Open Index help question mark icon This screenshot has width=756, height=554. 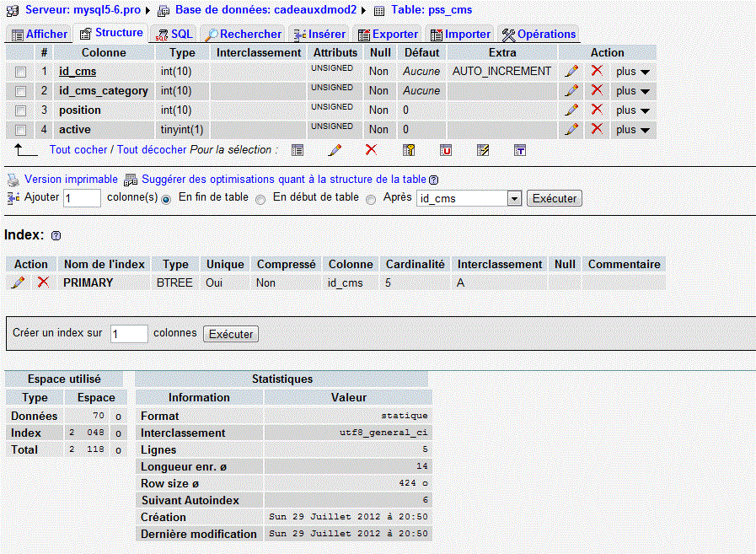(56, 235)
